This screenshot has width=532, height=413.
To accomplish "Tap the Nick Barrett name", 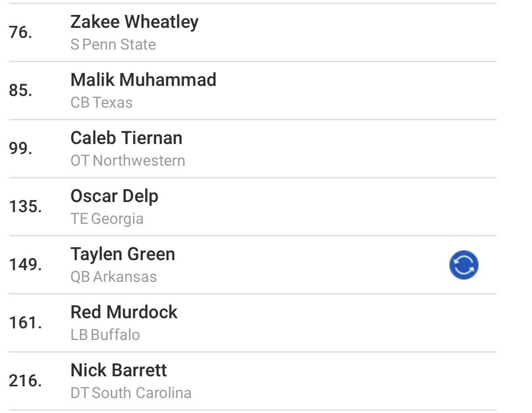I will tap(118, 370).
